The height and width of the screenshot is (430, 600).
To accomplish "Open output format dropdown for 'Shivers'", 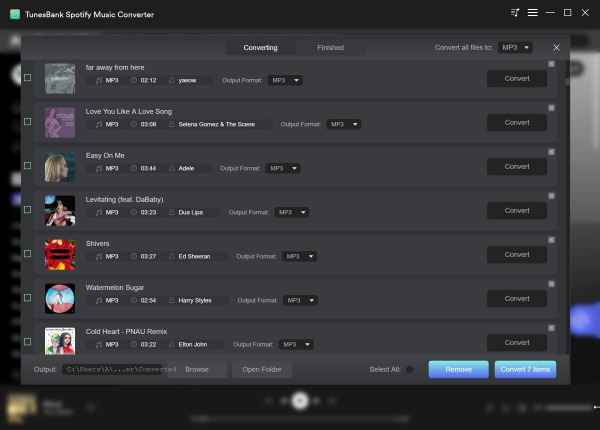I will pyautogui.click(x=300, y=256).
